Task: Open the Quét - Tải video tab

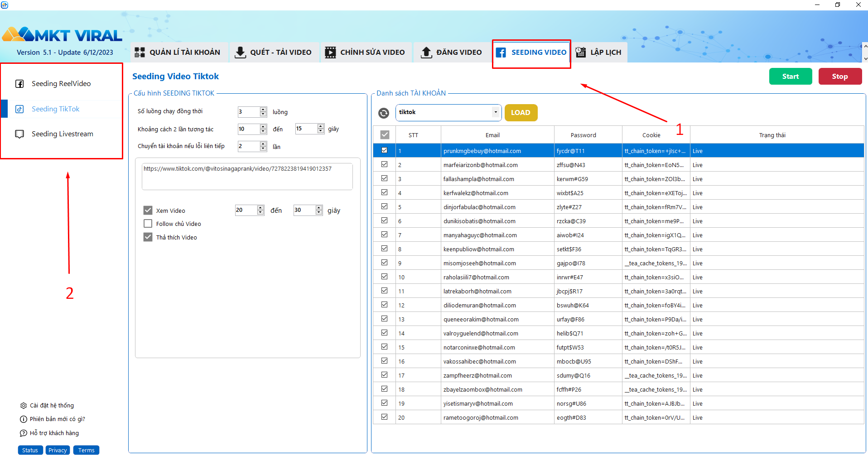Action: (273, 52)
